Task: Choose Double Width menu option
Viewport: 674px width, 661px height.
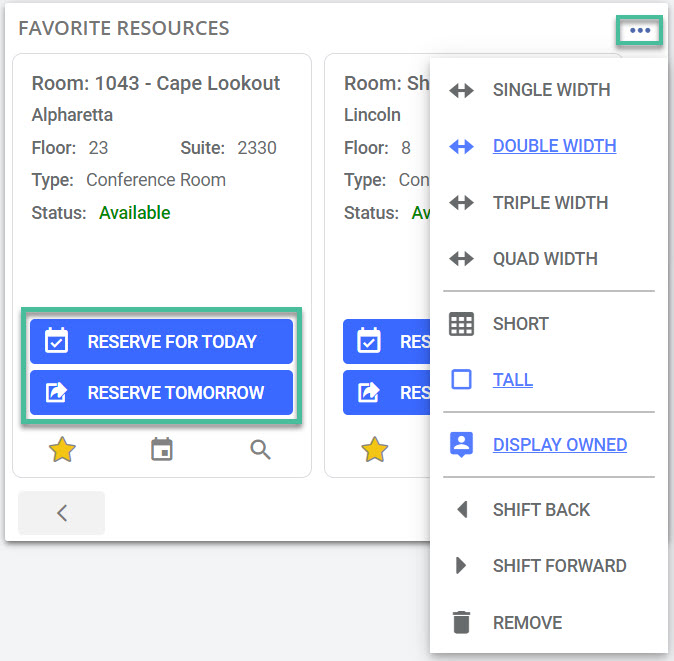Action: (554, 146)
